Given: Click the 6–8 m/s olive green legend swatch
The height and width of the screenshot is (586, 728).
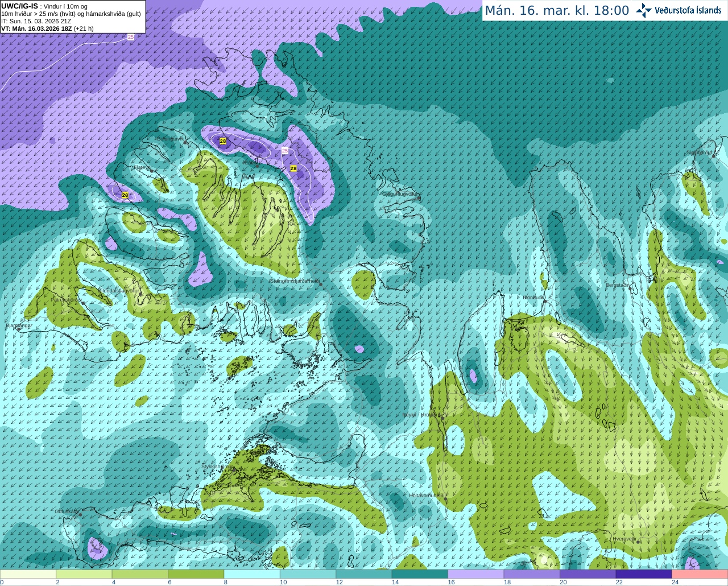Looking at the screenshot, I should (x=196, y=574).
